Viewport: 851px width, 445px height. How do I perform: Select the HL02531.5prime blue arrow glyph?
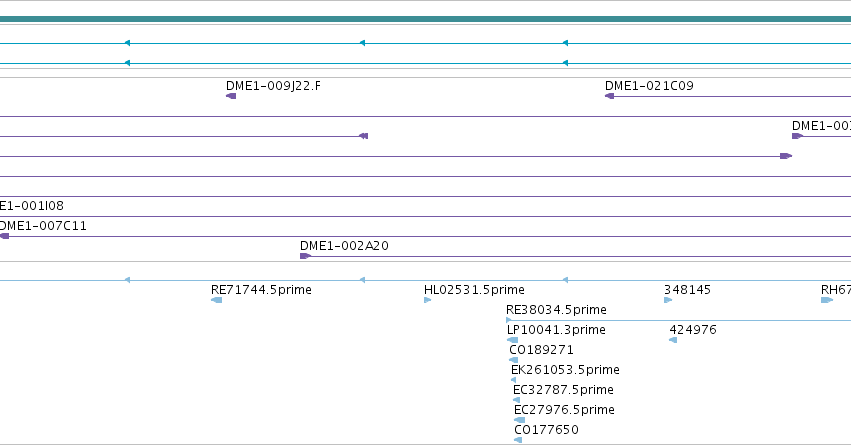[x=428, y=300]
